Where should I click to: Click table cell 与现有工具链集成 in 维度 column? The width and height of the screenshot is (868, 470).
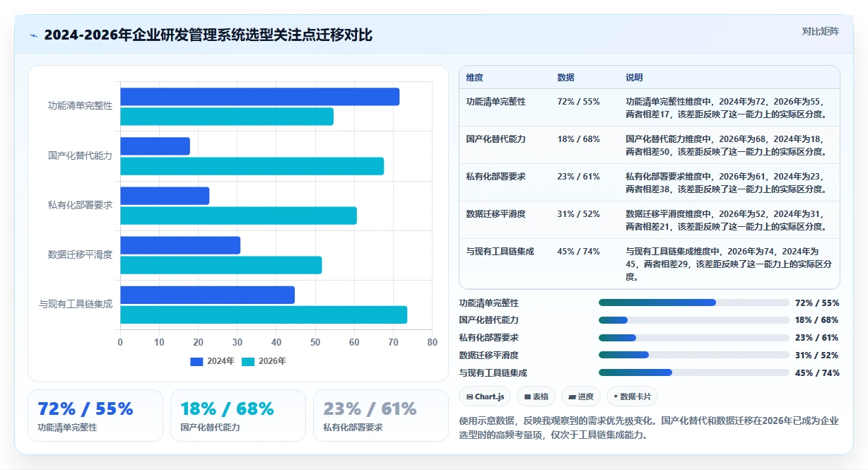click(x=500, y=252)
